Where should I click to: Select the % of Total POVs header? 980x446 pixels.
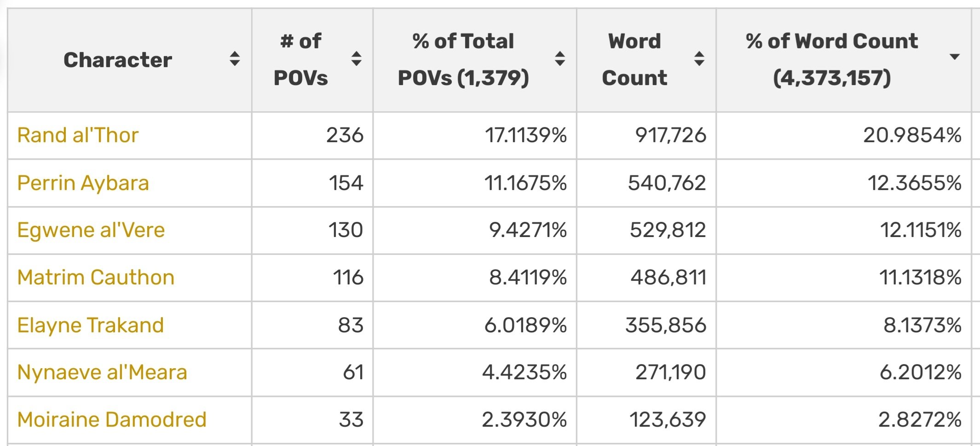click(x=463, y=60)
